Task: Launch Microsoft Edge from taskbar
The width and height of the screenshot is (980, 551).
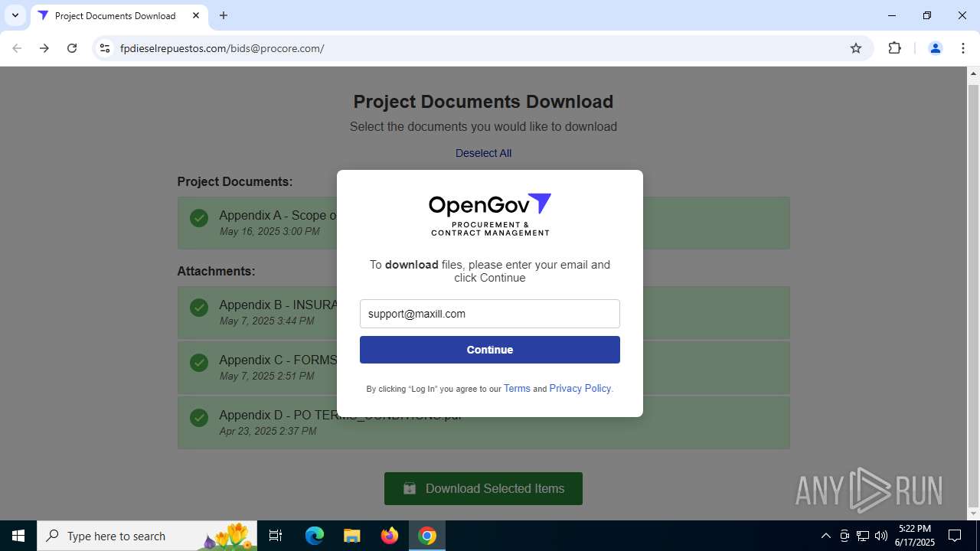Action: [x=315, y=536]
